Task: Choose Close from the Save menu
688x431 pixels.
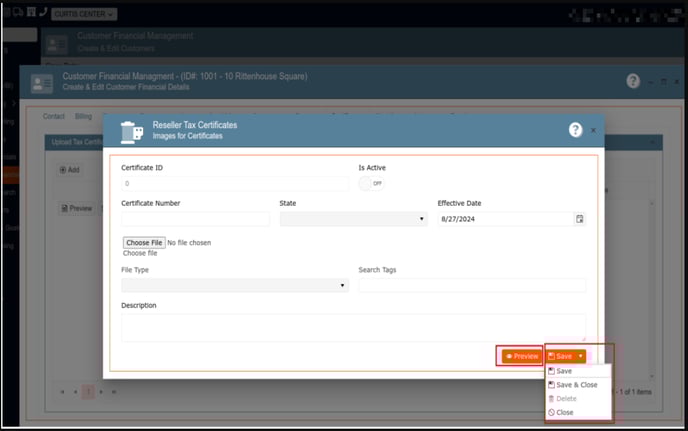Action: click(x=564, y=412)
